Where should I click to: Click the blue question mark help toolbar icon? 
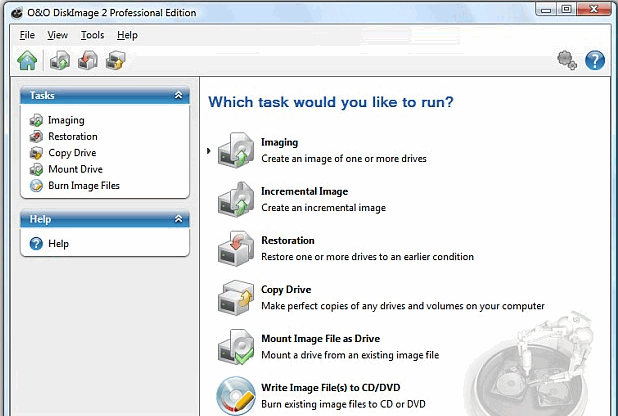(595, 60)
